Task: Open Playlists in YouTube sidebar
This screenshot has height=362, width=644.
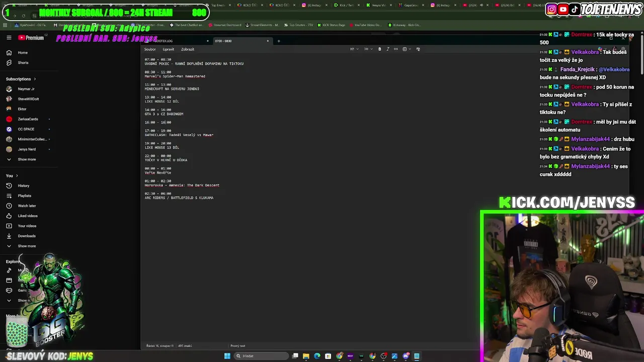Action: (25, 196)
